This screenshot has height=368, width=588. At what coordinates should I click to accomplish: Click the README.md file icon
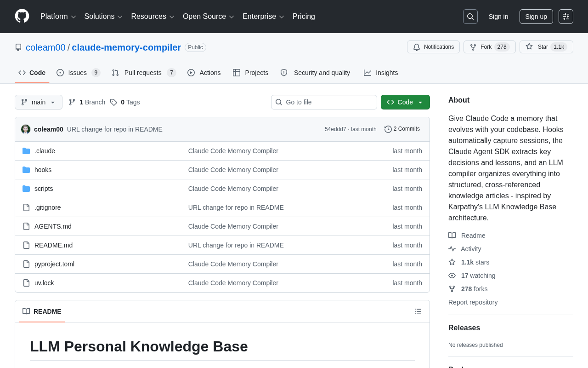pos(26,245)
